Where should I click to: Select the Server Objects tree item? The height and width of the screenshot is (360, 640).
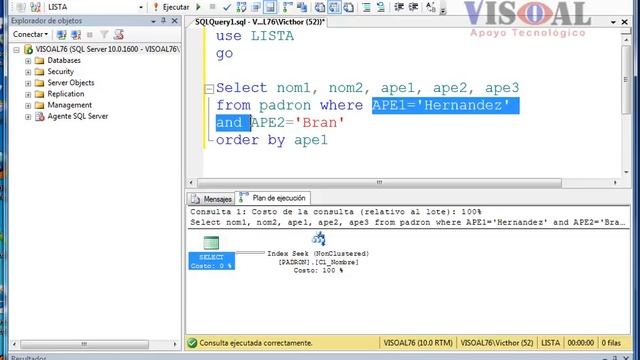[x=71, y=82]
